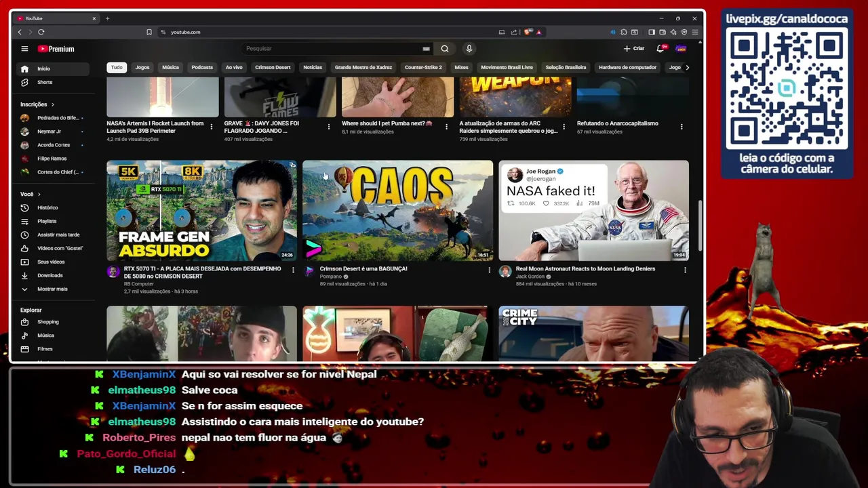
Task: Open the browser main menu icon
Action: click(x=695, y=32)
